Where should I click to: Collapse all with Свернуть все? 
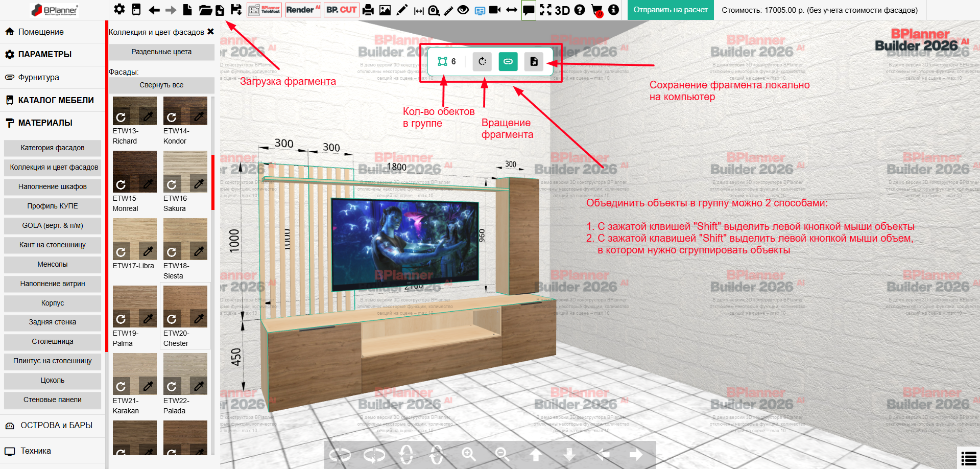click(x=161, y=85)
